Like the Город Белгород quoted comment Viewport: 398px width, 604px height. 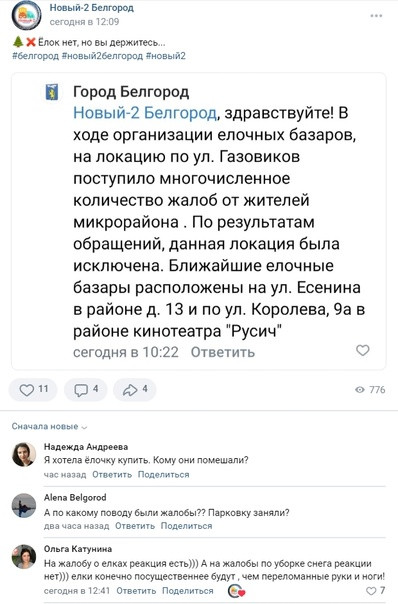pyautogui.click(x=362, y=350)
